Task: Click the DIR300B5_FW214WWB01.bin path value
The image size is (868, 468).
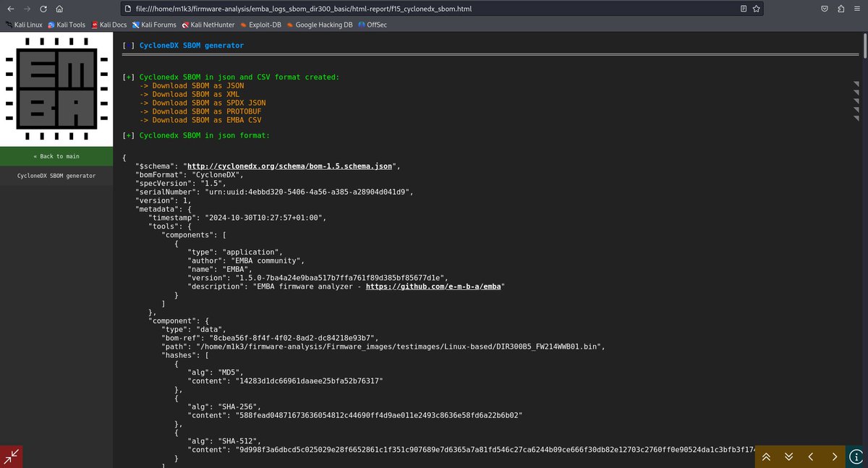Action: tap(397, 346)
